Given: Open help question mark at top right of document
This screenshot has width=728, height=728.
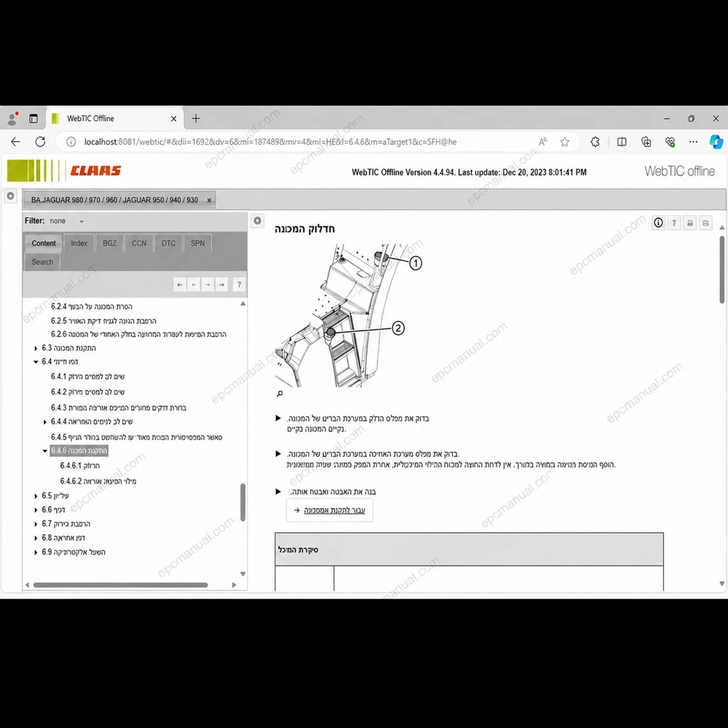Looking at the screenshot, I should coord(674,223).
